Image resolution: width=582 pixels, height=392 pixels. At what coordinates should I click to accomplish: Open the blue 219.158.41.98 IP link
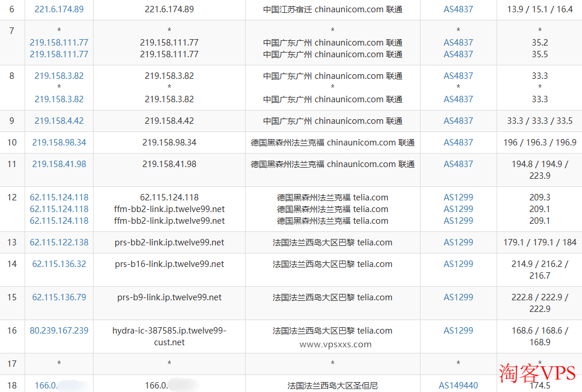59,164
